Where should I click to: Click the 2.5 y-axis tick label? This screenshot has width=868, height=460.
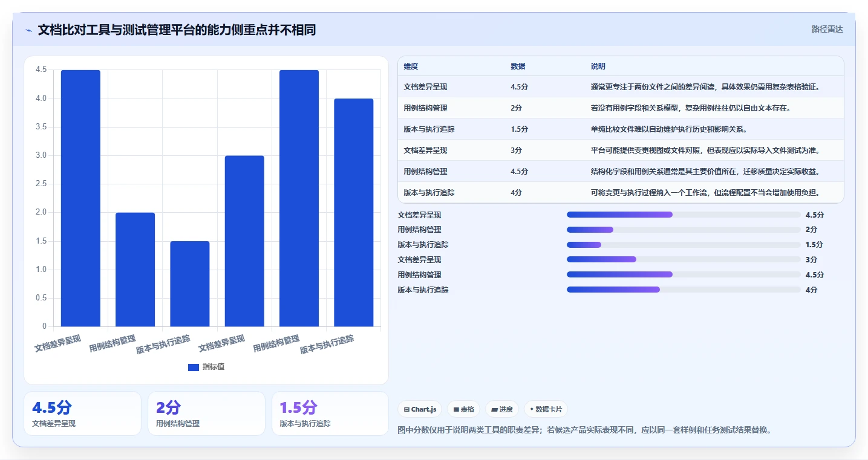pyautogui.click(x=42, y=184)
